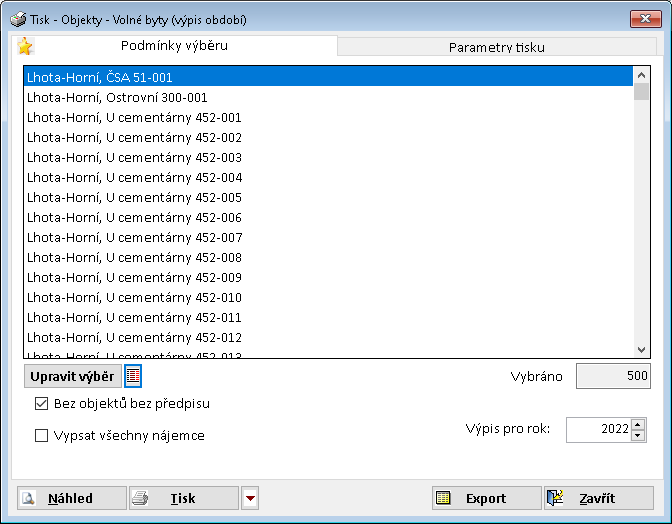672x524 pixels.
Task: Click the Upravit výběr button
Action: [x=71, y=376]
